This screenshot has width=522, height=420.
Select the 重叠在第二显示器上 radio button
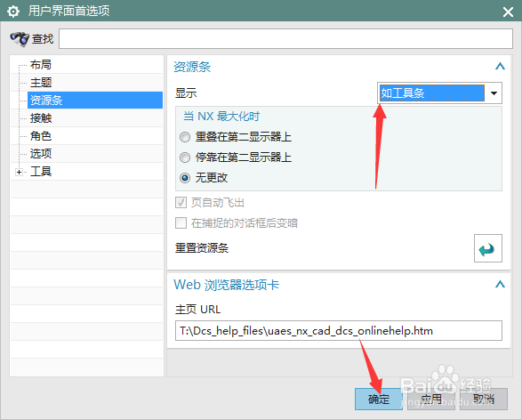pyautogui.click(x=185, y=137)
